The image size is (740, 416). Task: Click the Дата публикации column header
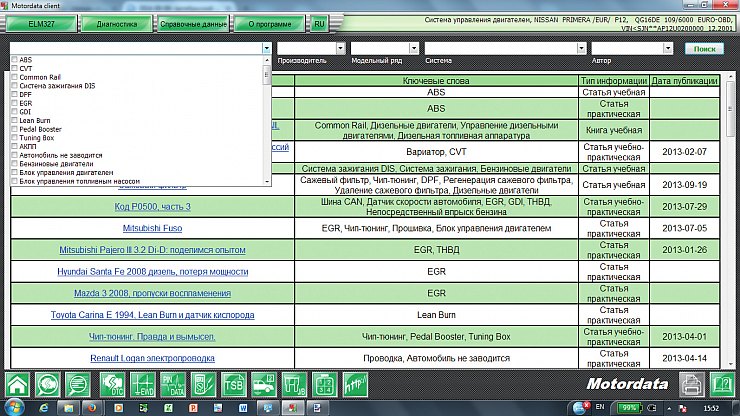(684, 81)
